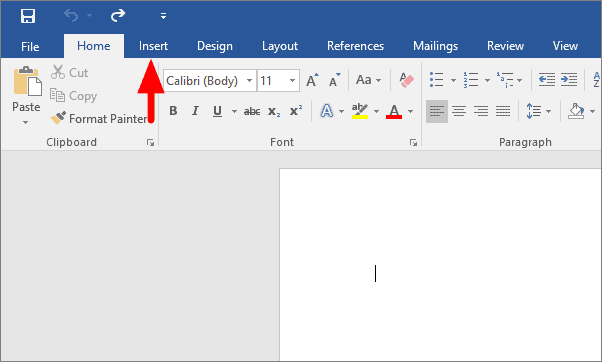Click the Save icon in Quick Access Toolbar

[28, 16]
